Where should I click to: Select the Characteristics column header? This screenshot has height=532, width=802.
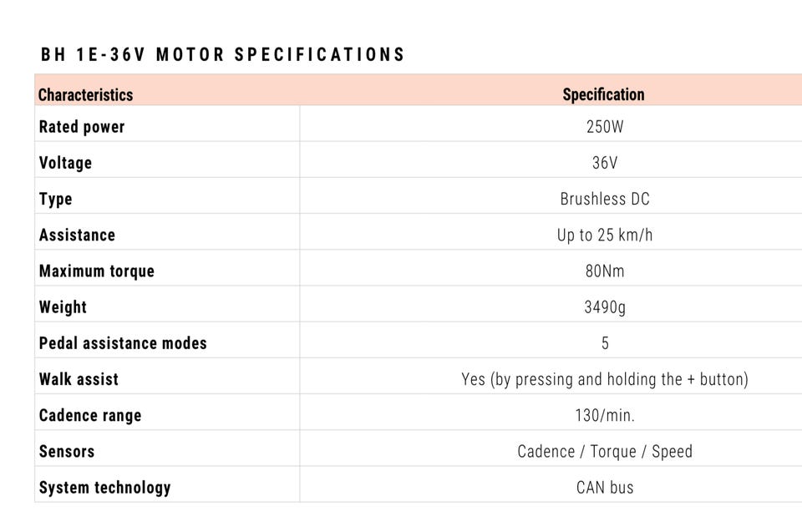tap(85, 94)
